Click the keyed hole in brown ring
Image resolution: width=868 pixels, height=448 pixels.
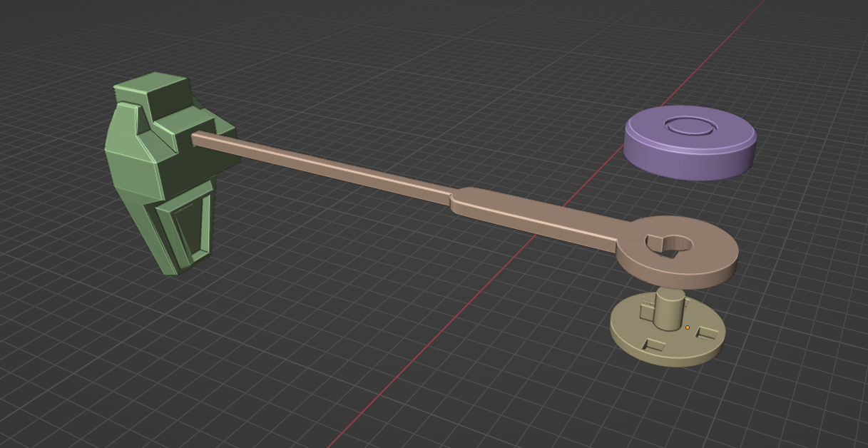(x=670, y=245)
